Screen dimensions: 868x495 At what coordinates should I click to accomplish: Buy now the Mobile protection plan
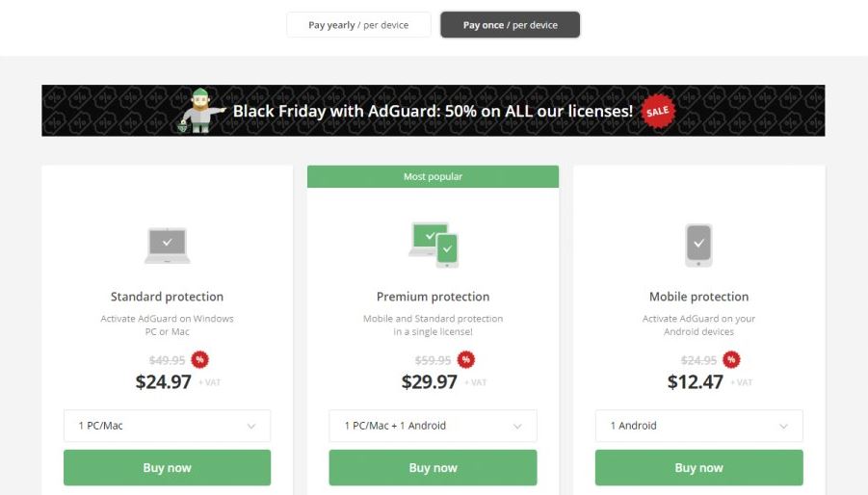[x=698, y=468]
